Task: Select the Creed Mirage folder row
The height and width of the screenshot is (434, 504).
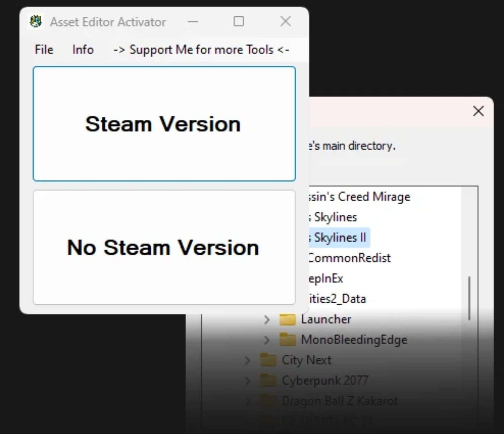Action: click(x=359, y=197)
